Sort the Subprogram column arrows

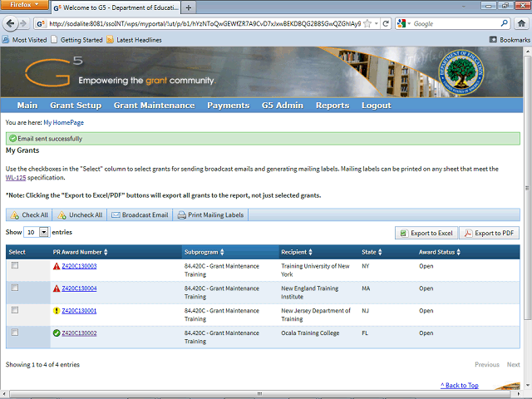click(222, 252)
